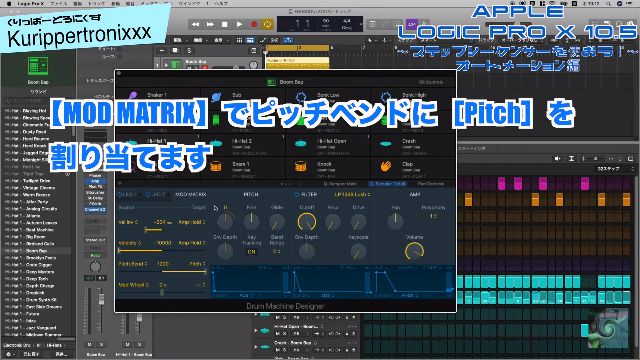Click the Volume knob in the AMP section

(x=414, y=251)
